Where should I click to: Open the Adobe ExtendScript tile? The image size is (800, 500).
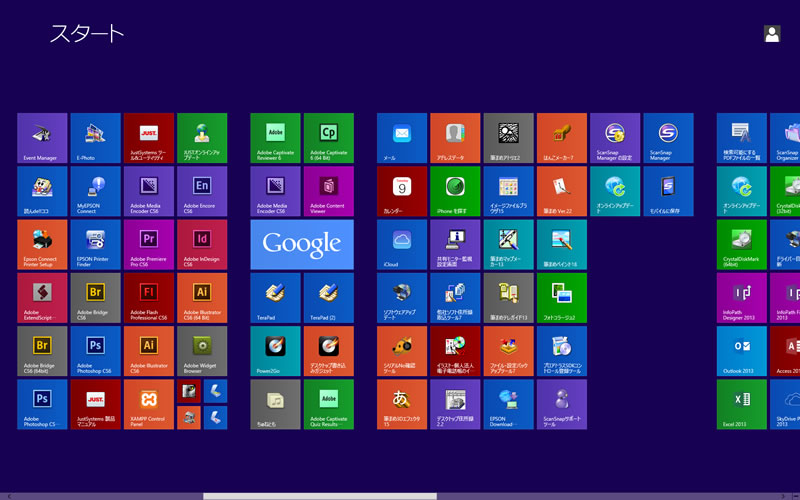42,298
